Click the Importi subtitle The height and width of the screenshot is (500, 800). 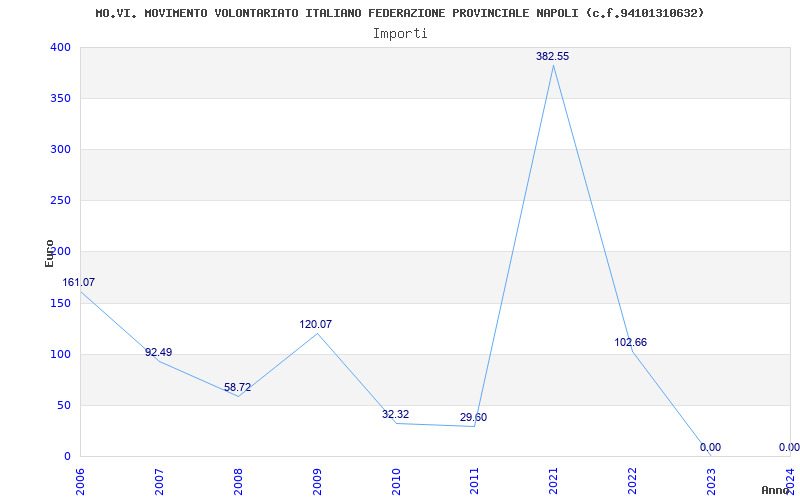coord(400,34)
